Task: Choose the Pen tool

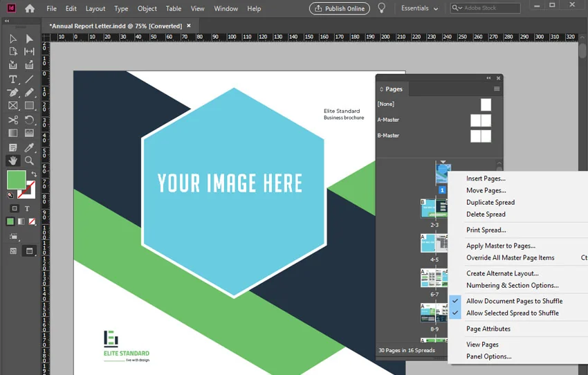Action: click(x=12, y=92)
